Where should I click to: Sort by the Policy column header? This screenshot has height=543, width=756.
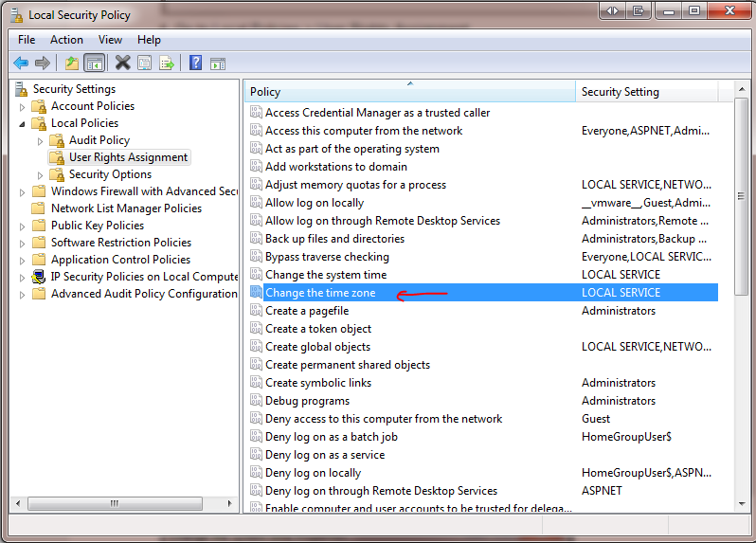410,92
